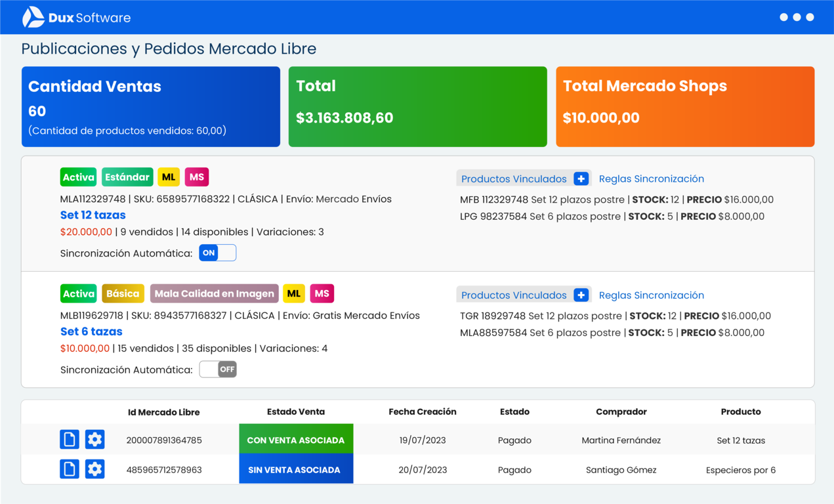The image size is (834, 504).
Task: Turn off automatic sync for Set 12 tazas
Action: pyautogui.click(x=218, y=253)
